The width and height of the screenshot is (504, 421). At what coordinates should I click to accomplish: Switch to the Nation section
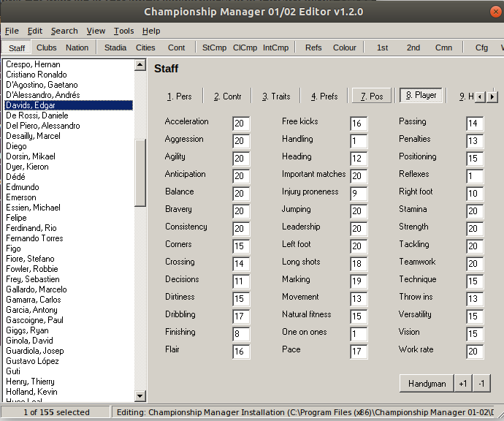[77, 48]
